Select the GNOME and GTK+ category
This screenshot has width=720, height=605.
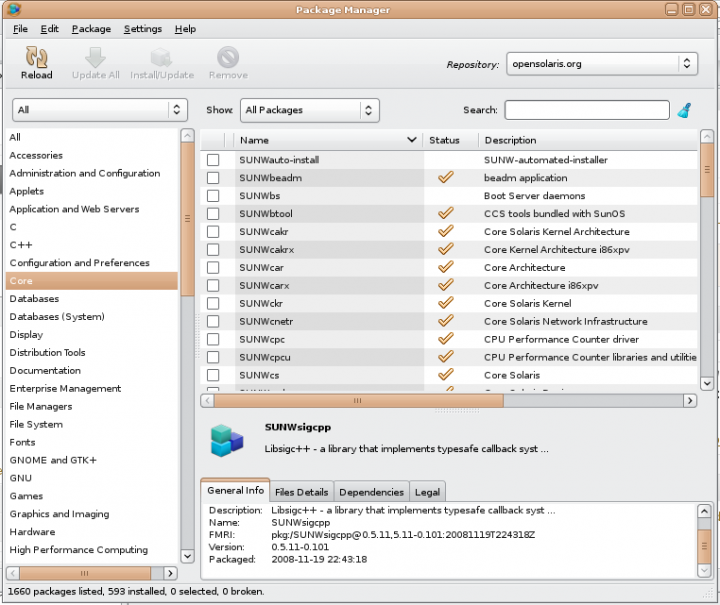[92, 460]
